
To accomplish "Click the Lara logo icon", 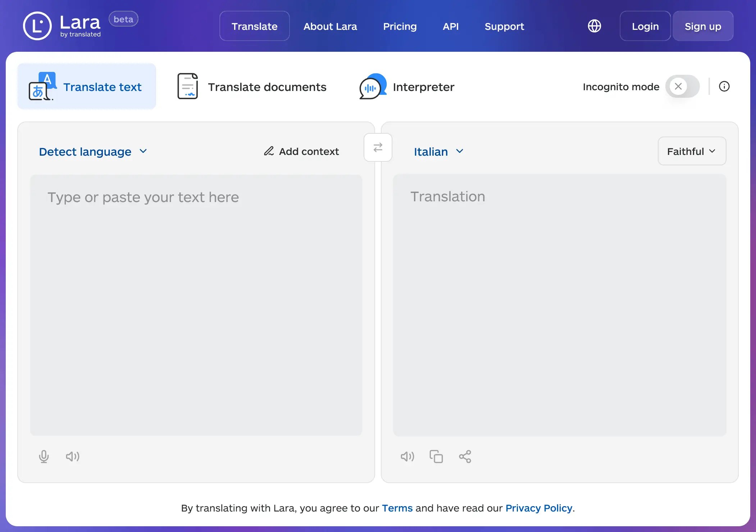I will [x=37, y=26].
